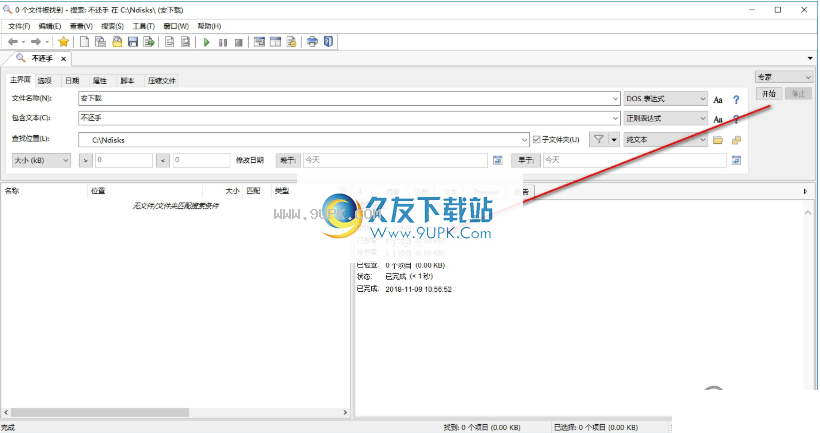Open the 查看(V) menu
This screenshot has width=820, height=433.
coord(81,26)
